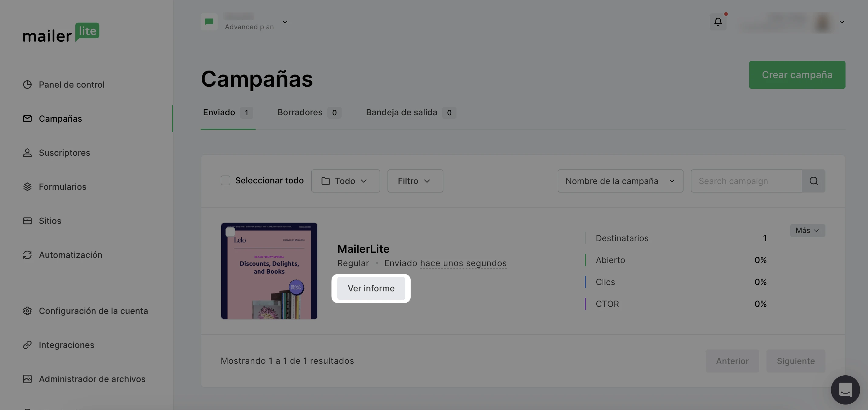Click the CTOR 0% stat
The image size is (868, 410).
[676, 304]
